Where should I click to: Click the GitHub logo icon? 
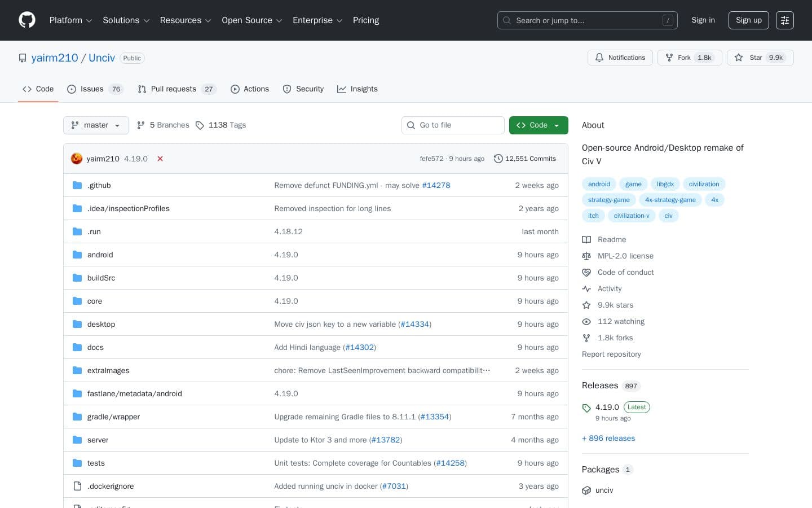[x=27, y=20]
